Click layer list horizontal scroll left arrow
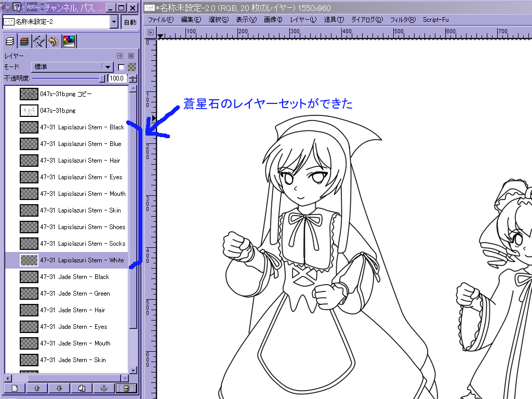532x399 pixels. [8, 378]
